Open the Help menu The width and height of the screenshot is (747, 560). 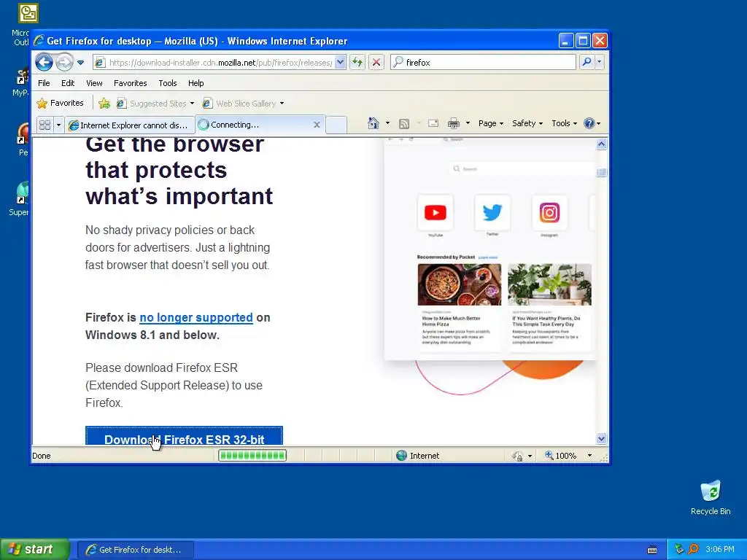196,83
